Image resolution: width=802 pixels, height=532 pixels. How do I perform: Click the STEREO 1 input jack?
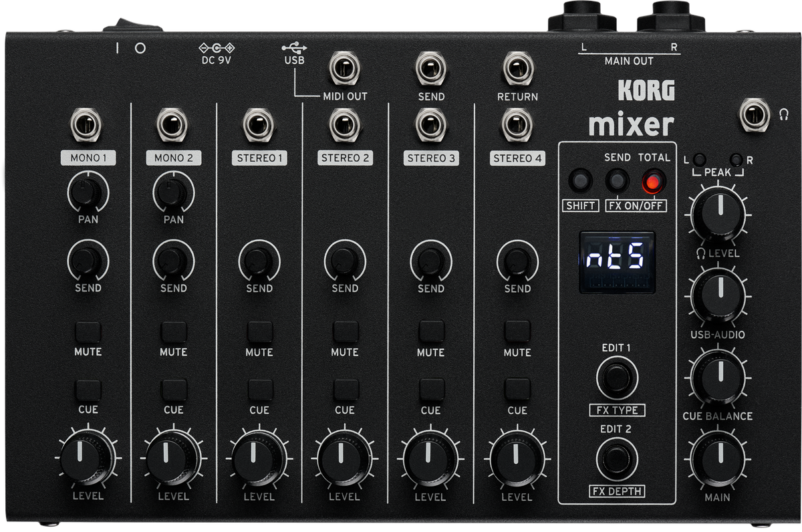[259, 125]
